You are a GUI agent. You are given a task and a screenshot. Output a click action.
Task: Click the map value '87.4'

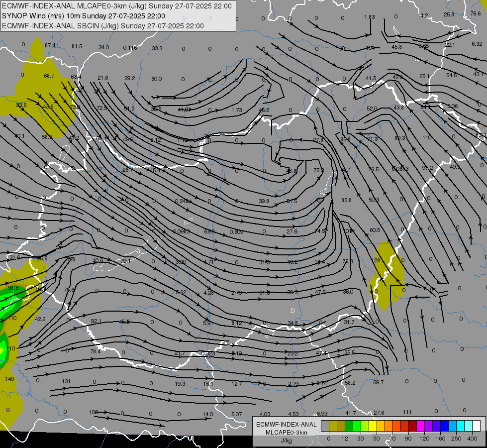[50, 45]
